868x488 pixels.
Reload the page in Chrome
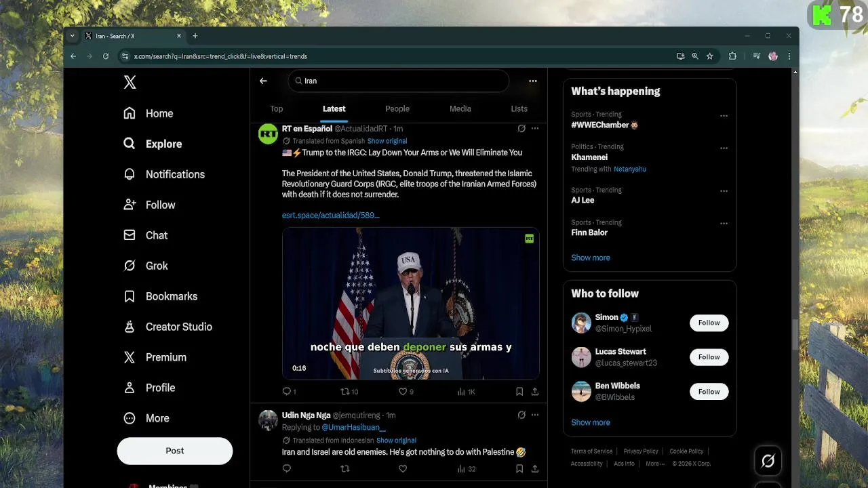tap(106, 56)
